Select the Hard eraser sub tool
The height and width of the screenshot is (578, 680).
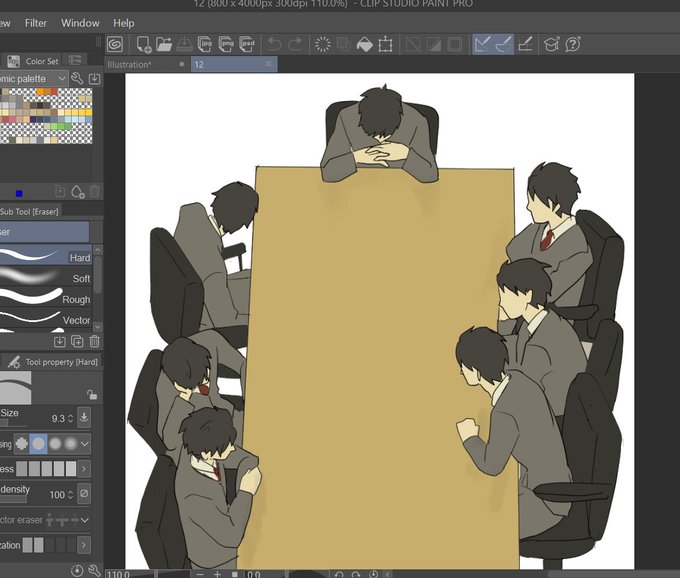pyautogui.click(x=46, y=255)
